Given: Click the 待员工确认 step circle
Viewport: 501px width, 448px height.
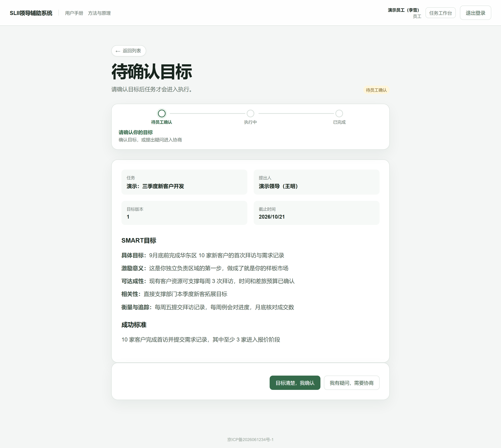Looking at the screenshot, I should click(162, 113).
